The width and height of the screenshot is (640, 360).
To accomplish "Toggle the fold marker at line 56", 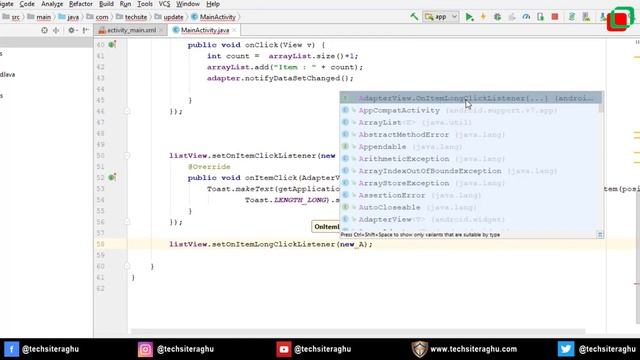I will click(127, 222).
